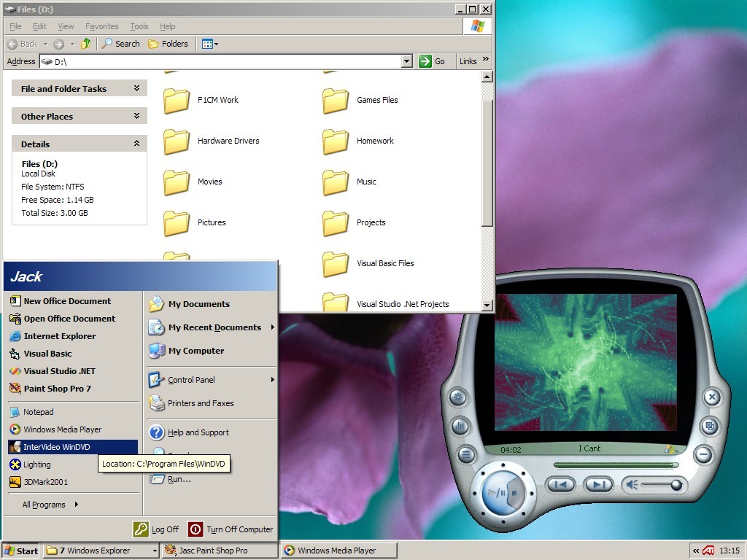Click Turn Off Computer button
This screenshot has height=560, width=747.
[231, 529]
